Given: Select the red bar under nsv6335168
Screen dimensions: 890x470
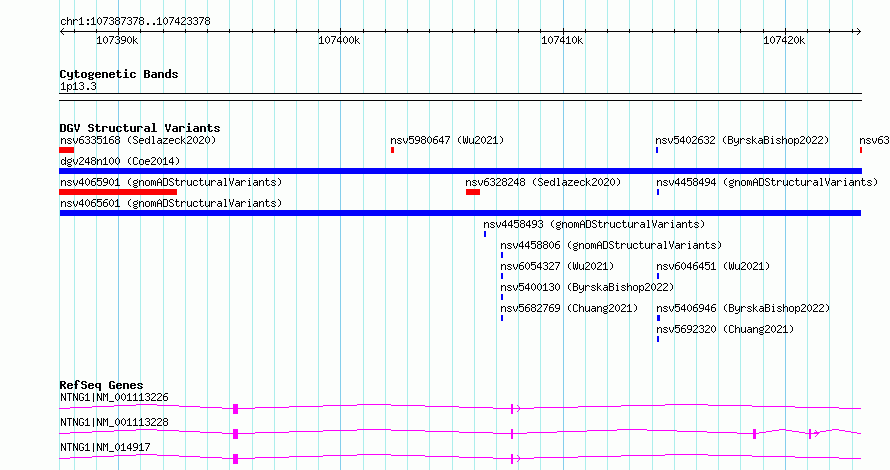Looking at the screenshot, I should [66, 150].
